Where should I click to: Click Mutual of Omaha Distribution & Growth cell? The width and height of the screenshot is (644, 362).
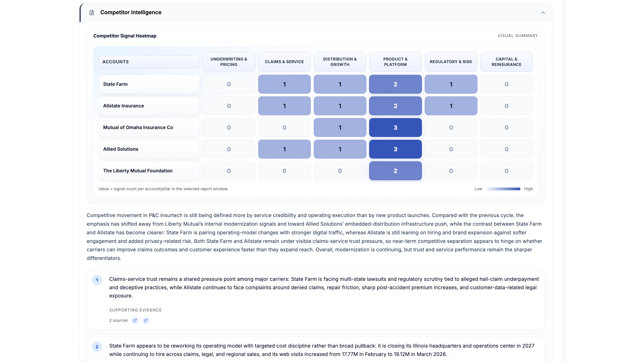[340, 127]
